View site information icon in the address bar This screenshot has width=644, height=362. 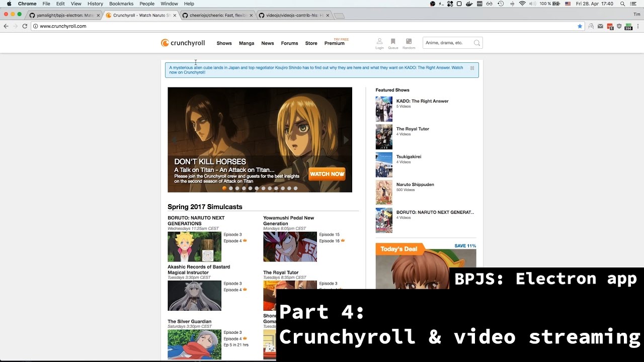click(36, 26)
